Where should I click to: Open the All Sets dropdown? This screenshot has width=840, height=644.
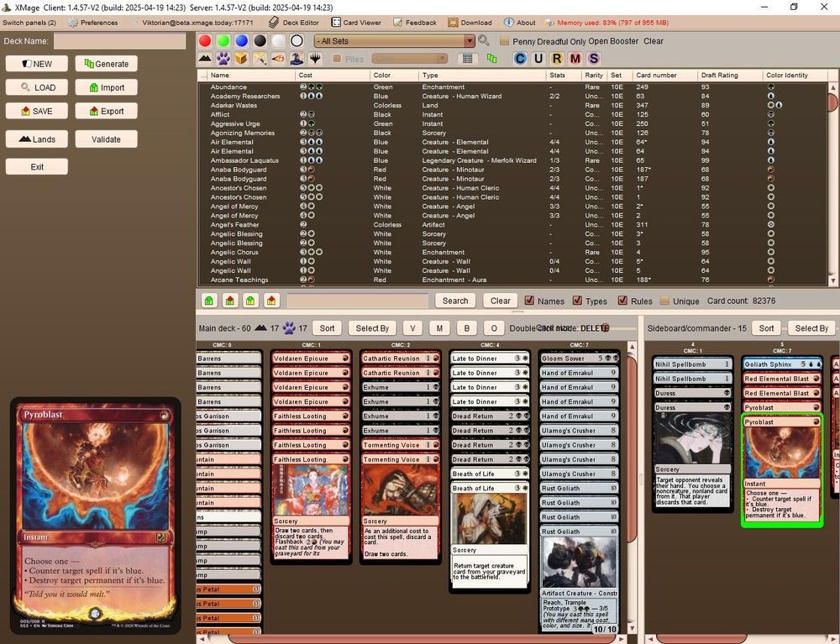395,39
